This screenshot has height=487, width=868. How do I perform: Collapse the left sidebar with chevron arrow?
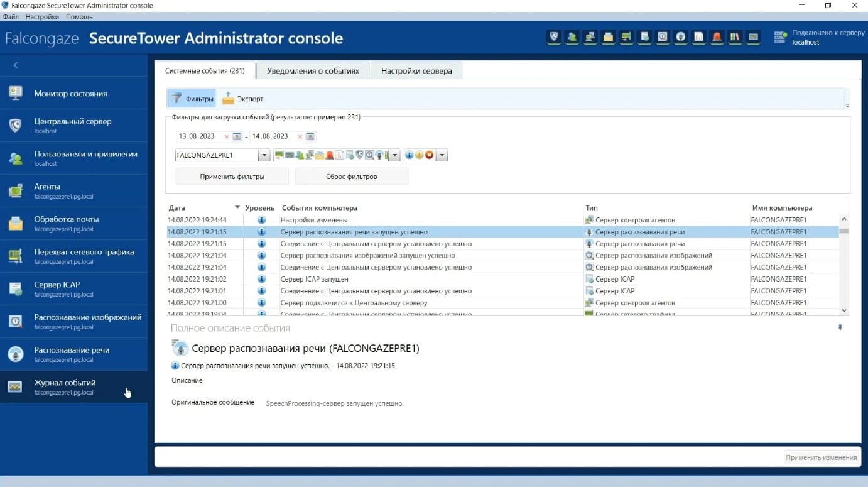[16, 65]
